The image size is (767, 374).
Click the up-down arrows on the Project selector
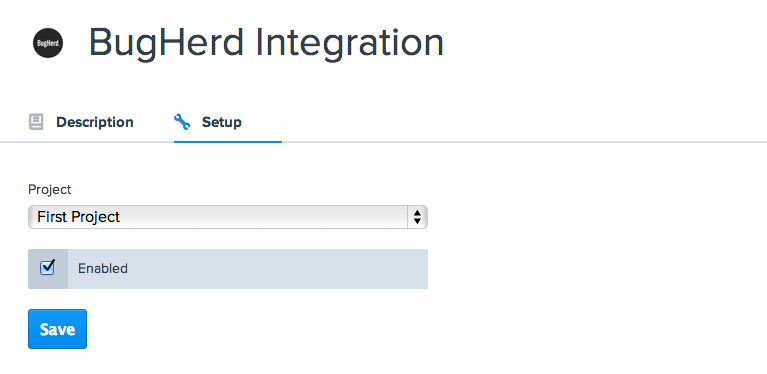tap(417, 217)
